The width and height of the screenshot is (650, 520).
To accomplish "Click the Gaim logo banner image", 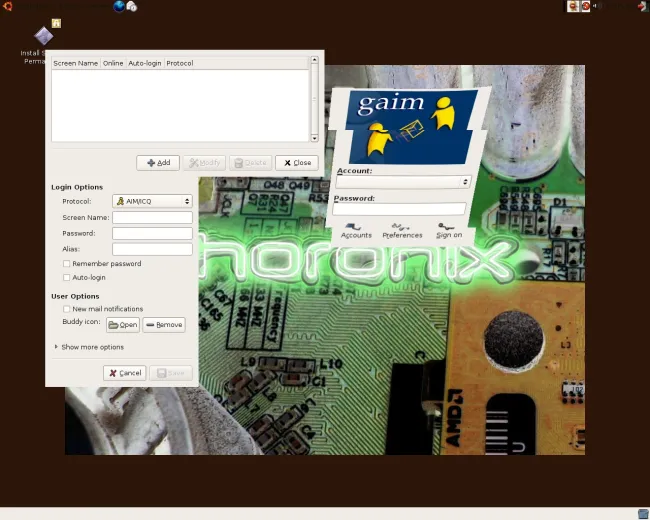I will tap(411, 126).
